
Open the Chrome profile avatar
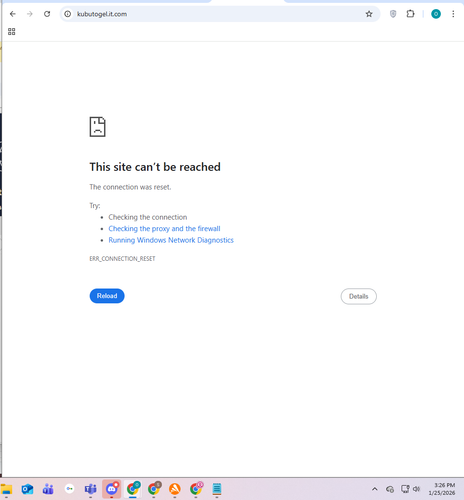[436, 14]
